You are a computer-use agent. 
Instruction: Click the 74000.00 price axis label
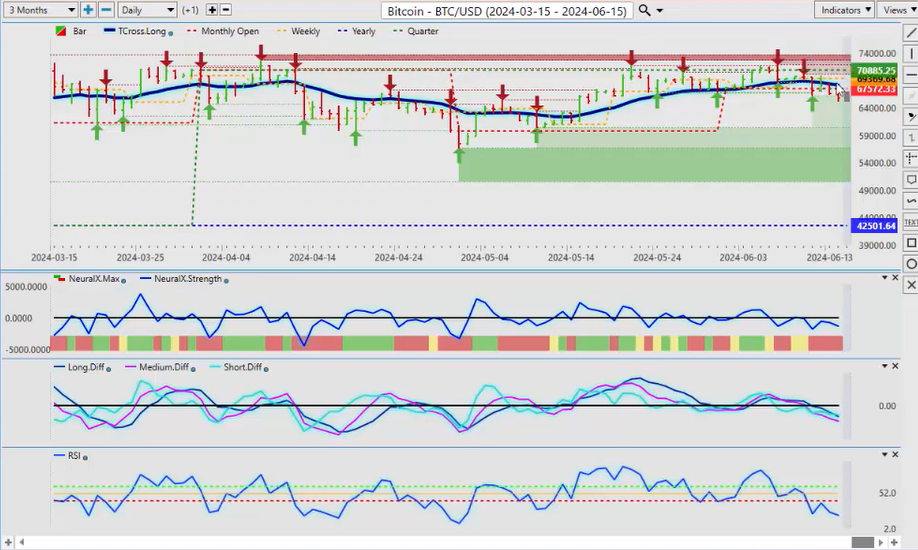[x=877, y=53]
